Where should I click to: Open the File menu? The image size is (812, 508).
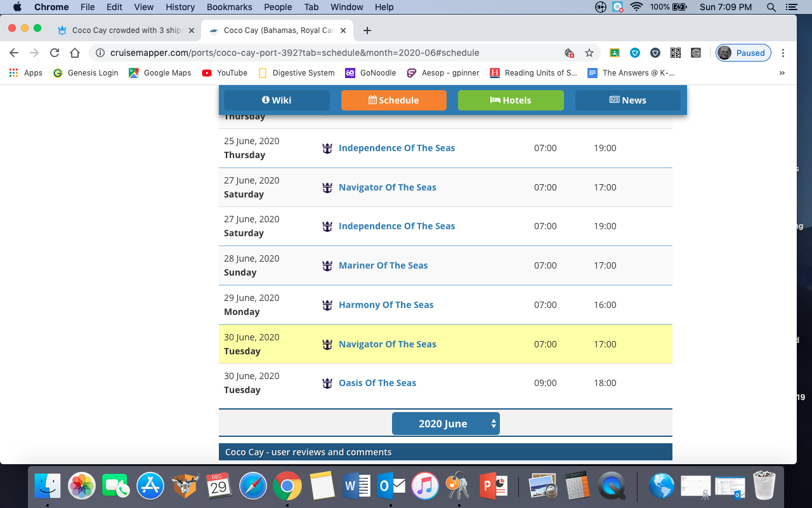tap(88, 7)
